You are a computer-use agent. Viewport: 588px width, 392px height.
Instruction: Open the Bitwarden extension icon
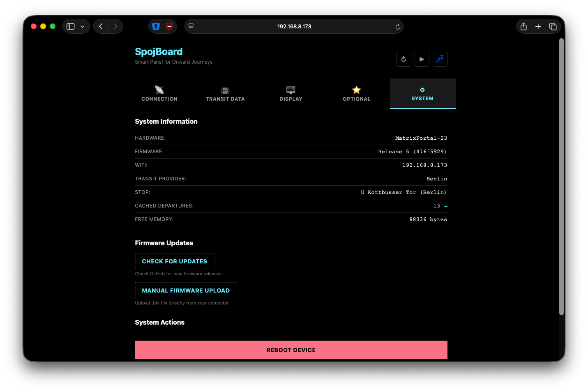tap(156, 26)
